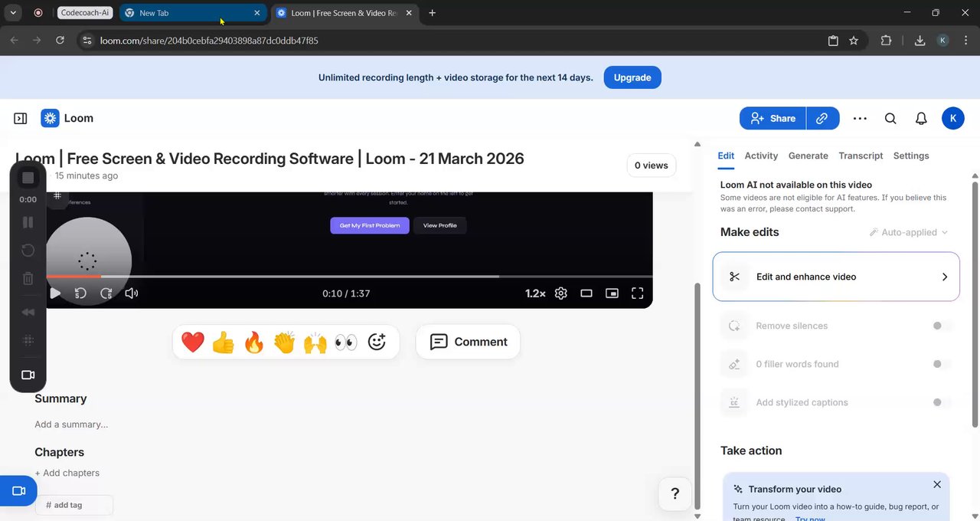Screen dimensions: 980x521
Task: Rewind the video five seconds
Action: coord(80,293)
